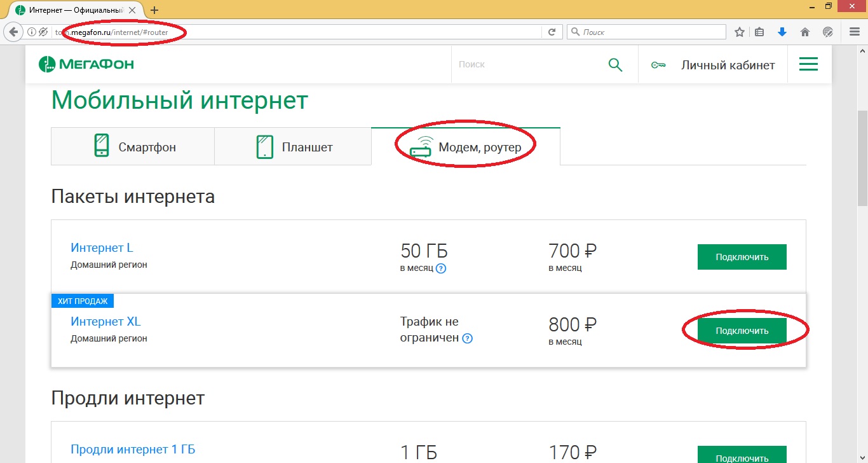
Task: Open the Megafon site hamburger menu
Action: [x=808, y=64]
